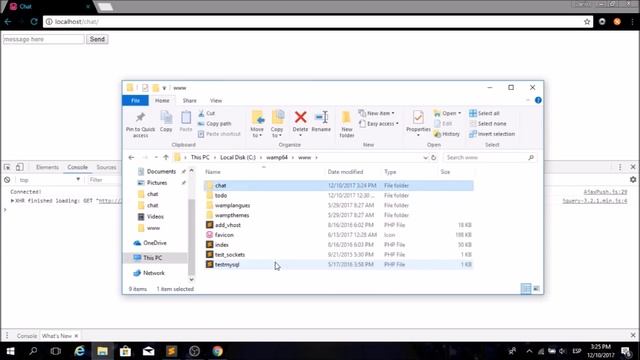
Task: Open the New item dropdown
Action: [376, 113]
